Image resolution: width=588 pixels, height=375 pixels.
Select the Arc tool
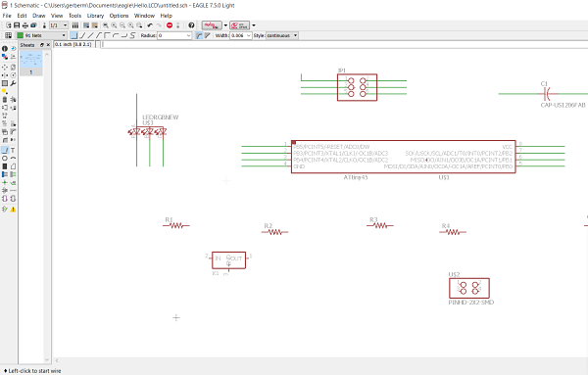(13, 158)
